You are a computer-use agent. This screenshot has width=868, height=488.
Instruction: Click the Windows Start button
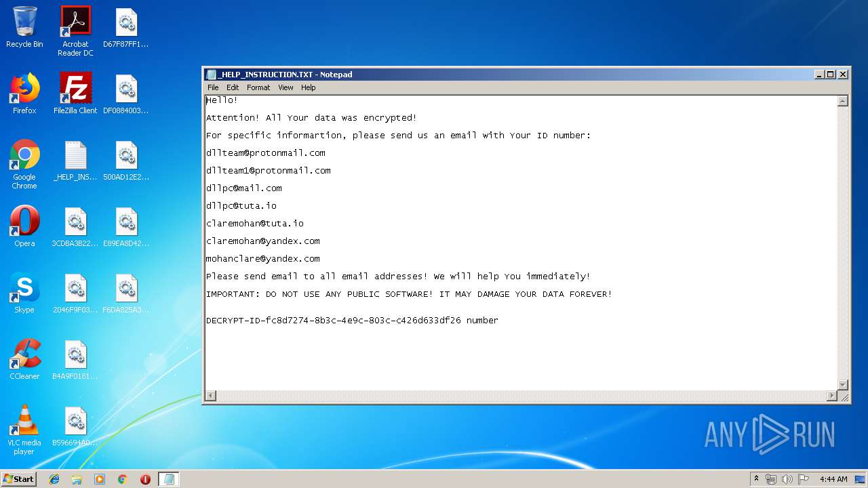pos(18,479)
